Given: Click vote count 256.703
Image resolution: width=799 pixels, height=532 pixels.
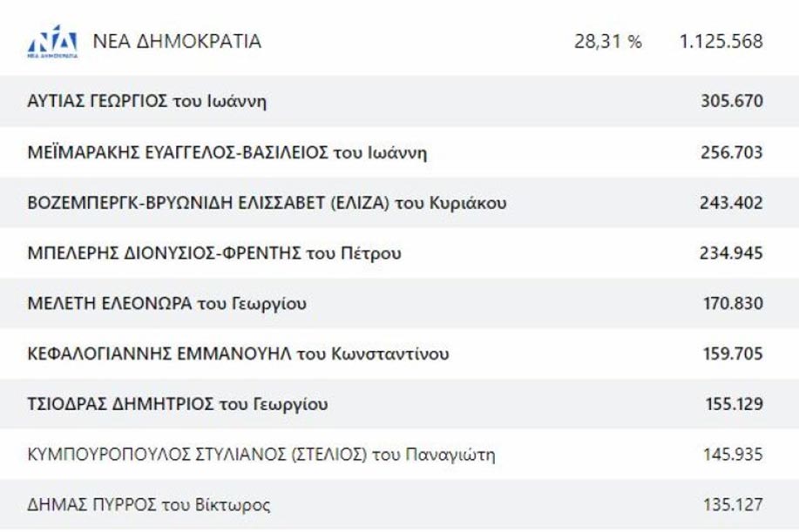Looking at the screenshot, I should point(732,152).
